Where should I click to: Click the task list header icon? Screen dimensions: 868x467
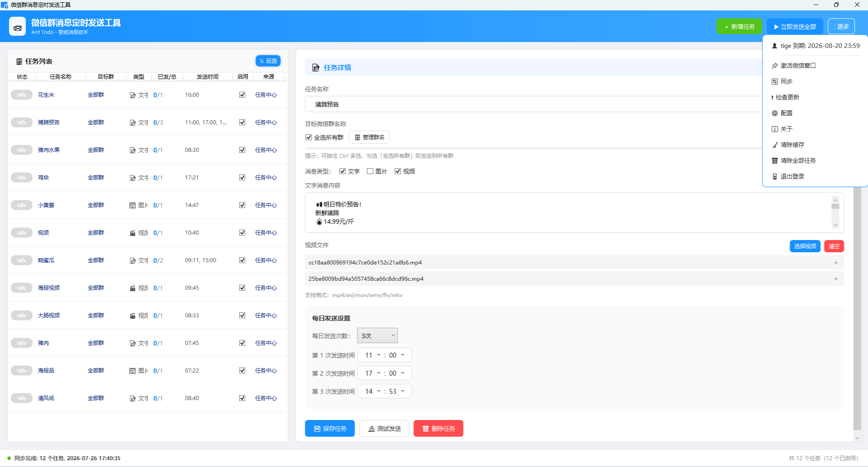19,61
